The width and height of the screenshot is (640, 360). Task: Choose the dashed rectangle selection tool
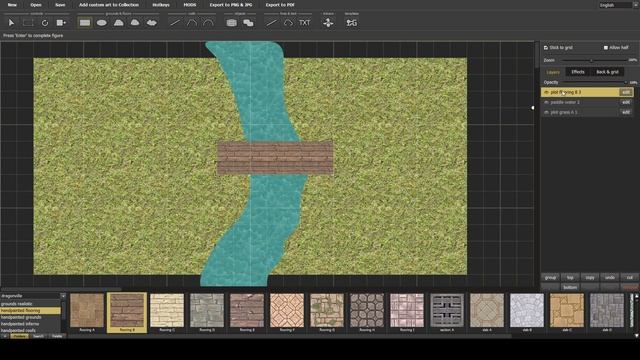pos(28,23)
